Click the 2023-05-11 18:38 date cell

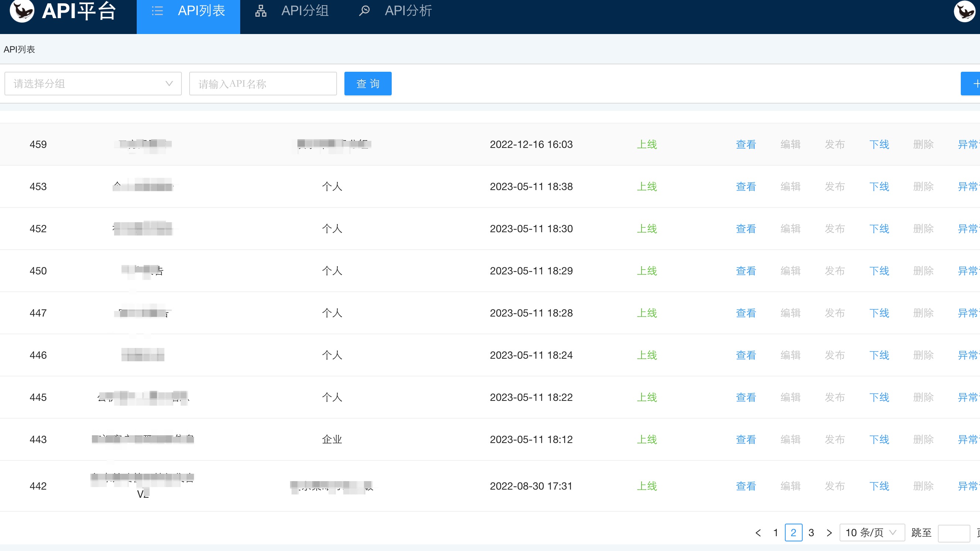531,187
